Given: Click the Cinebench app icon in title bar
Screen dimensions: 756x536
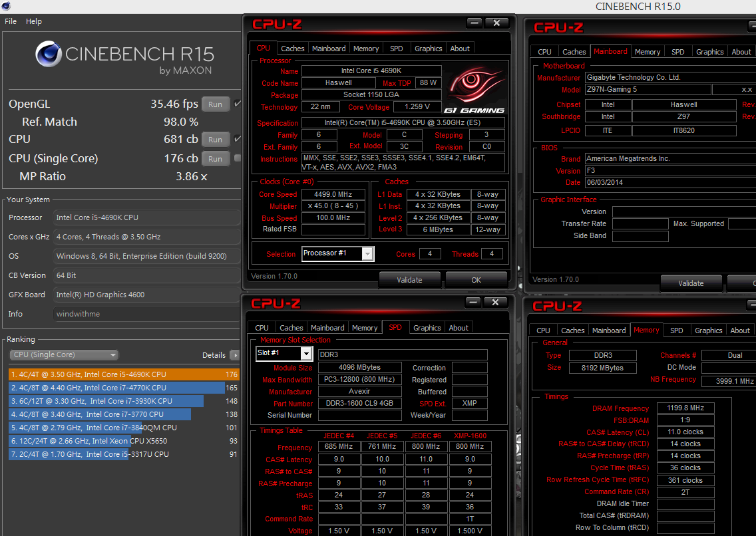Looking at the screenshot, I should pos(6,6).
